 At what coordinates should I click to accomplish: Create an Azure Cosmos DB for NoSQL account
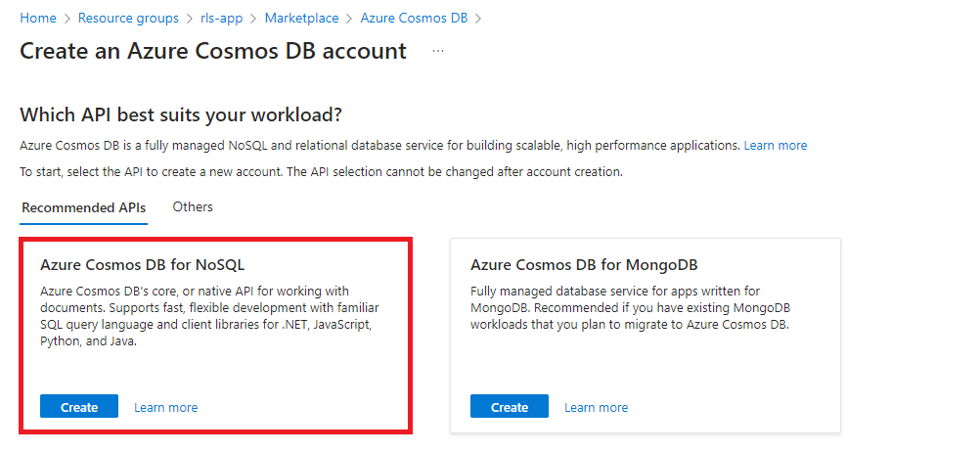[79, 407]
